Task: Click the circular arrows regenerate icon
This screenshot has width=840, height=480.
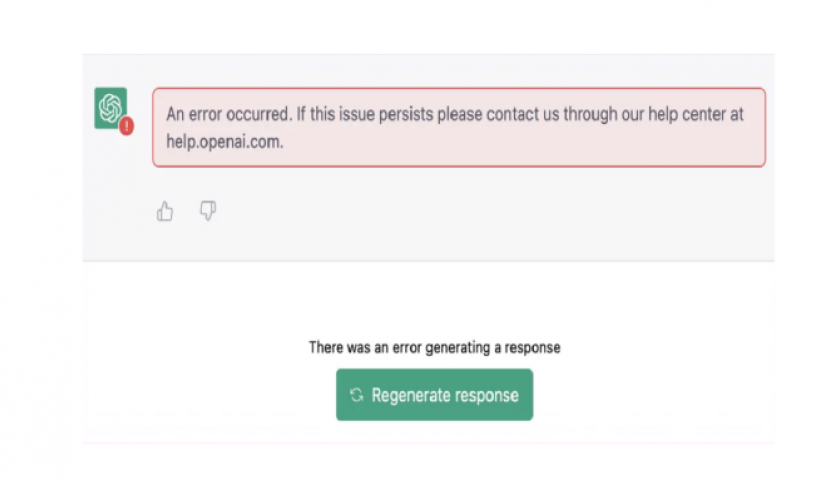Action: 356,395
